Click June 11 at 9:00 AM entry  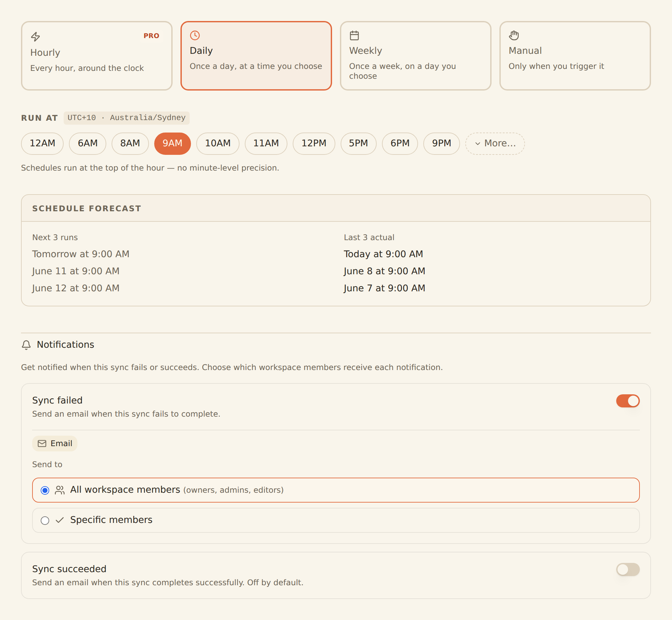(x=76, y=271)
